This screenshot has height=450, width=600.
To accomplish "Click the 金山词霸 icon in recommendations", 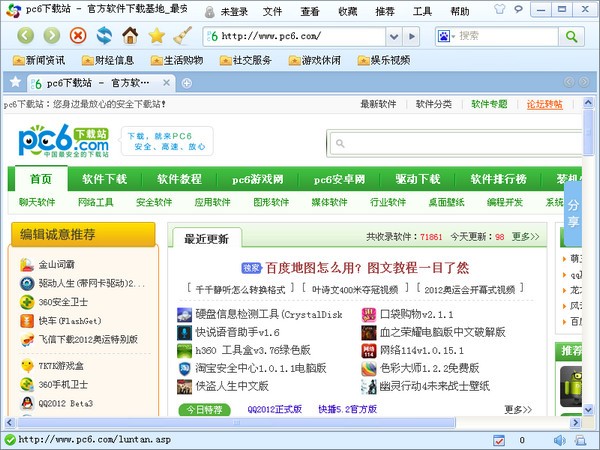I will pos(27,264).
